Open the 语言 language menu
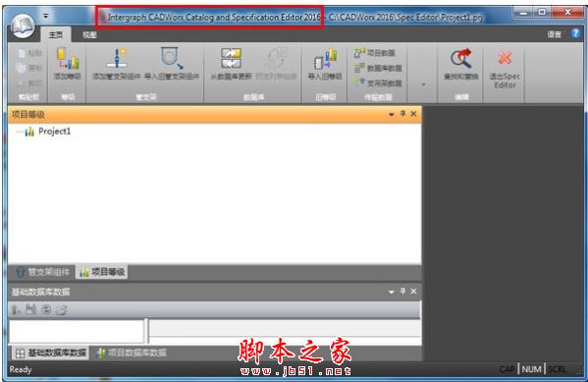This screenshot has width=588, height=382. [x=555, y=34]
